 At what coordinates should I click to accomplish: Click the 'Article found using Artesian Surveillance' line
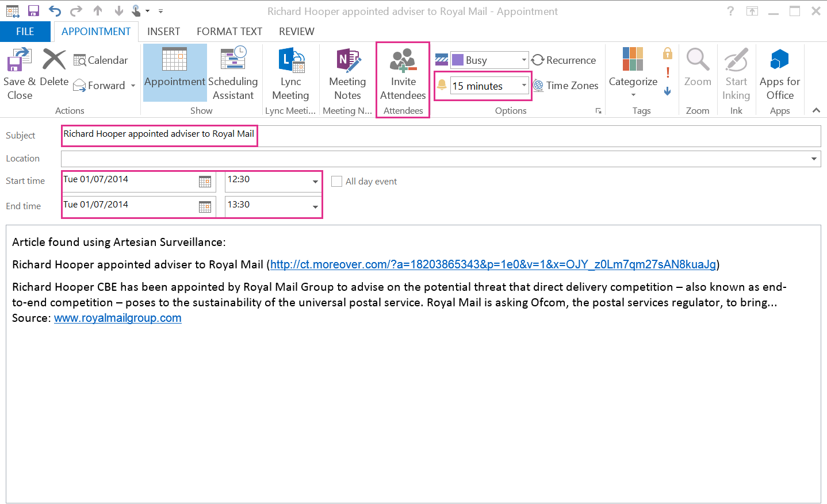[119, 242]
